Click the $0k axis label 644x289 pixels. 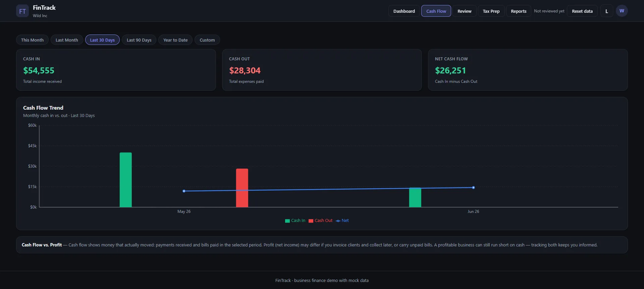(x=33, y=207)
